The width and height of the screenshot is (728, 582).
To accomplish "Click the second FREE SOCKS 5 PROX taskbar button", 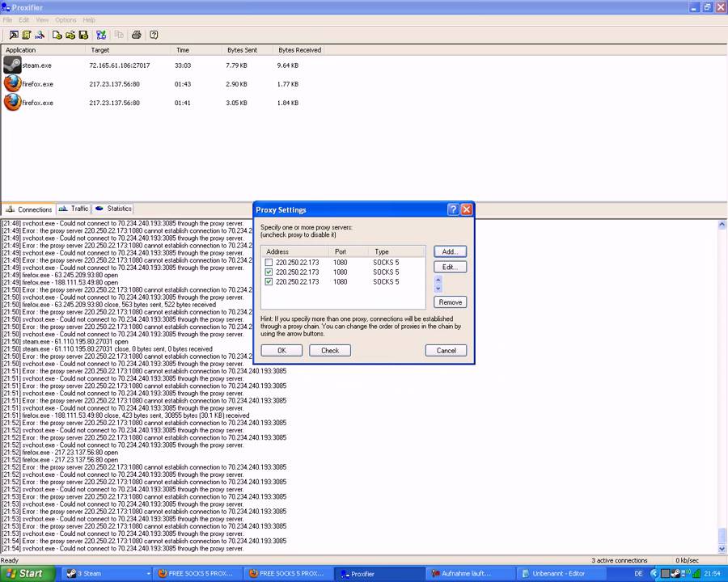I will coord(290,574).
